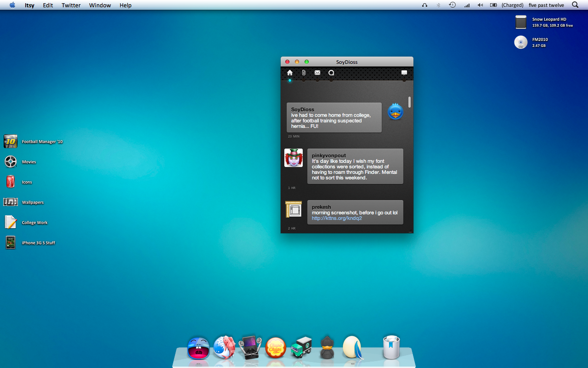Open the kttns.org/kndq2 link
The image size is (588, 368).
click(x=337, y=218)
